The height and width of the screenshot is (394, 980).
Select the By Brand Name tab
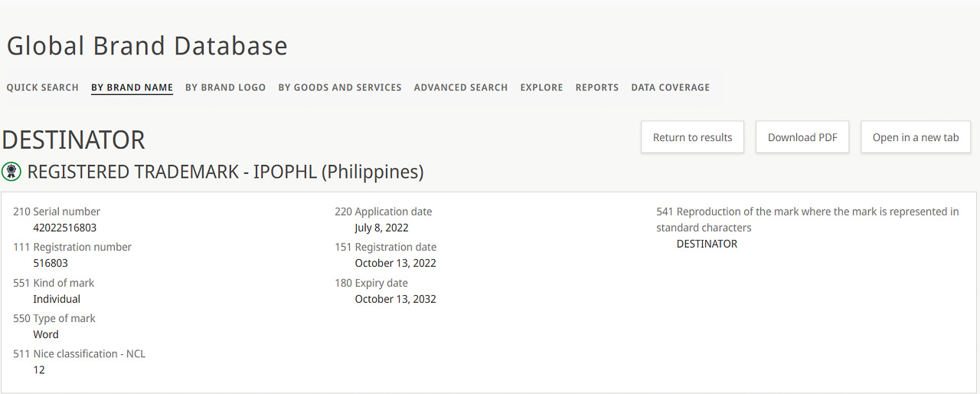132,87
